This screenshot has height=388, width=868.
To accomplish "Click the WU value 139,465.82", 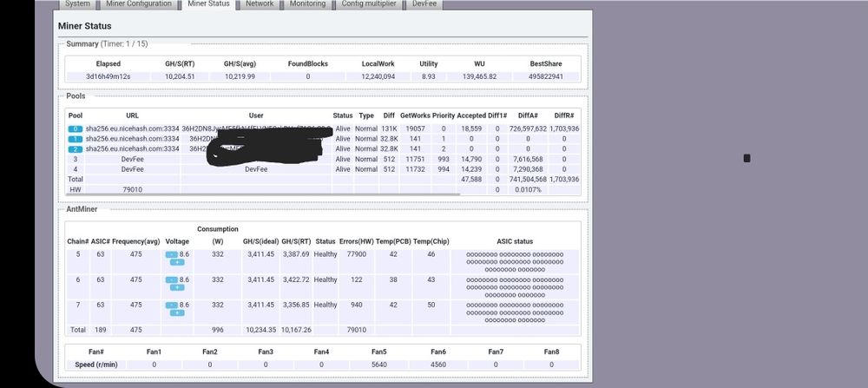I will click(479, 76).
